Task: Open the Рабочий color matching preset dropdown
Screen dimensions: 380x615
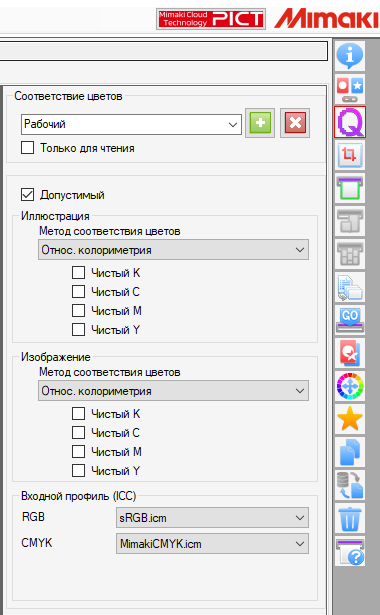Action: 131,124
